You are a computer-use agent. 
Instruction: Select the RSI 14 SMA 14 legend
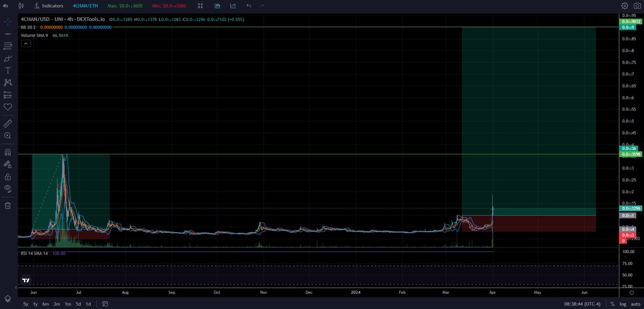pos(34,253)
